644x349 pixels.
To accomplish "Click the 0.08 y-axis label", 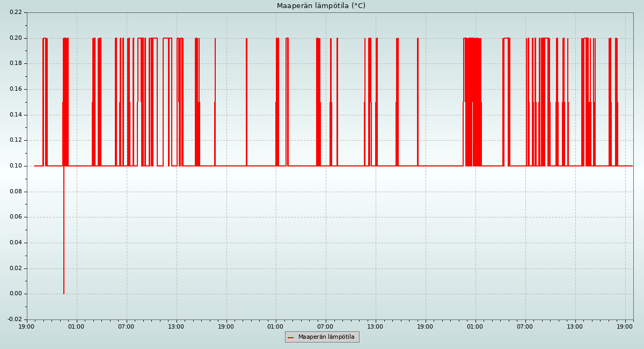I will (16, 191).
